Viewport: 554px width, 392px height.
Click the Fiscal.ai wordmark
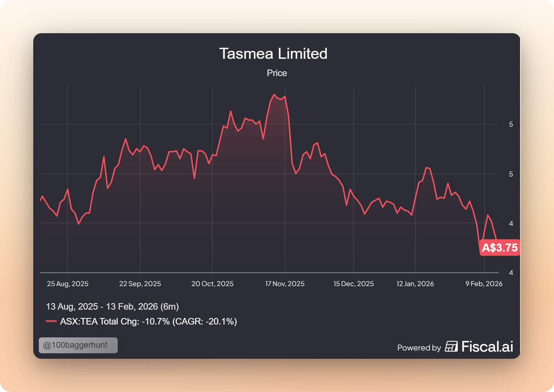tap(487, 347)
